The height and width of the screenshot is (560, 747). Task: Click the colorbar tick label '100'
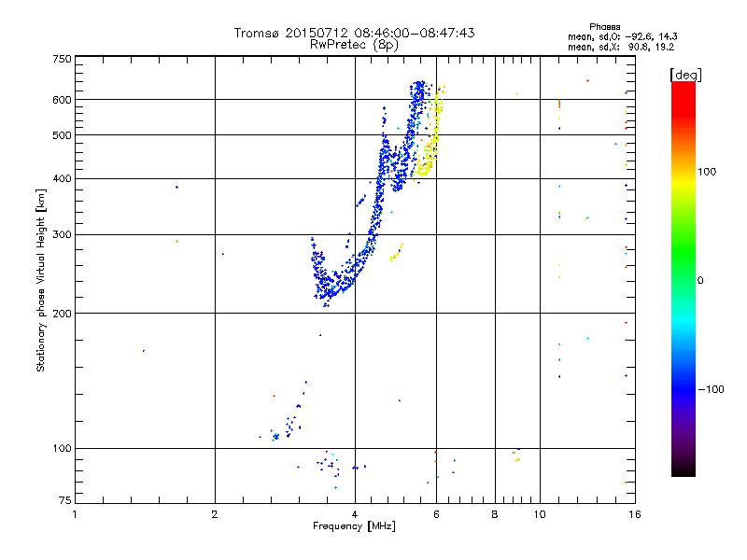(x=707, y=172)
